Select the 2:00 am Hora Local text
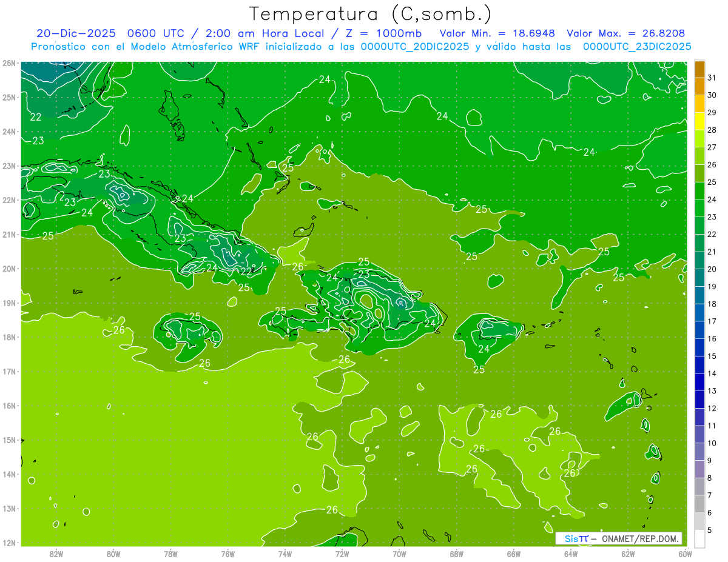 point(266,34)
